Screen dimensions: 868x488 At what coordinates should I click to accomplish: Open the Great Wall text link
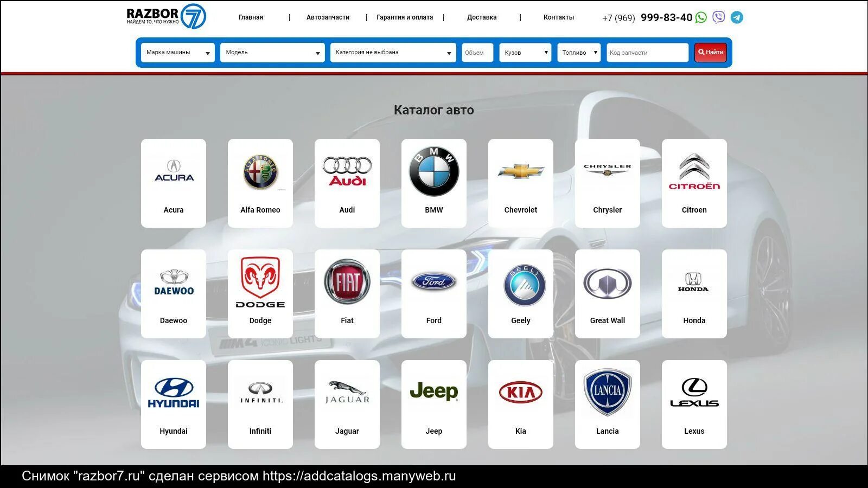[608, 320]
